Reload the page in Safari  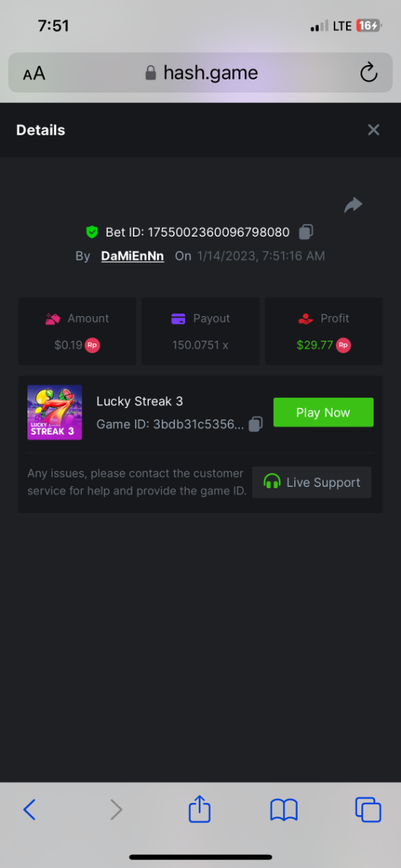point(368,72)
